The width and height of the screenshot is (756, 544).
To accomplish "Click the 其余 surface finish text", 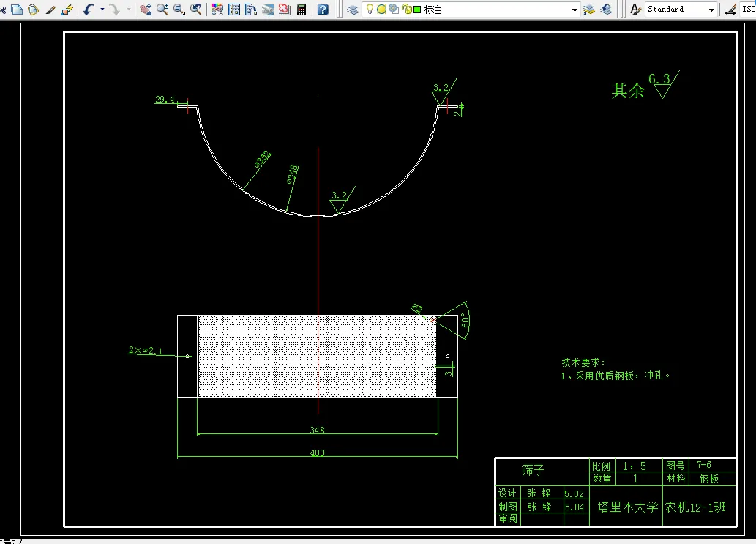I will coord(628,91).
